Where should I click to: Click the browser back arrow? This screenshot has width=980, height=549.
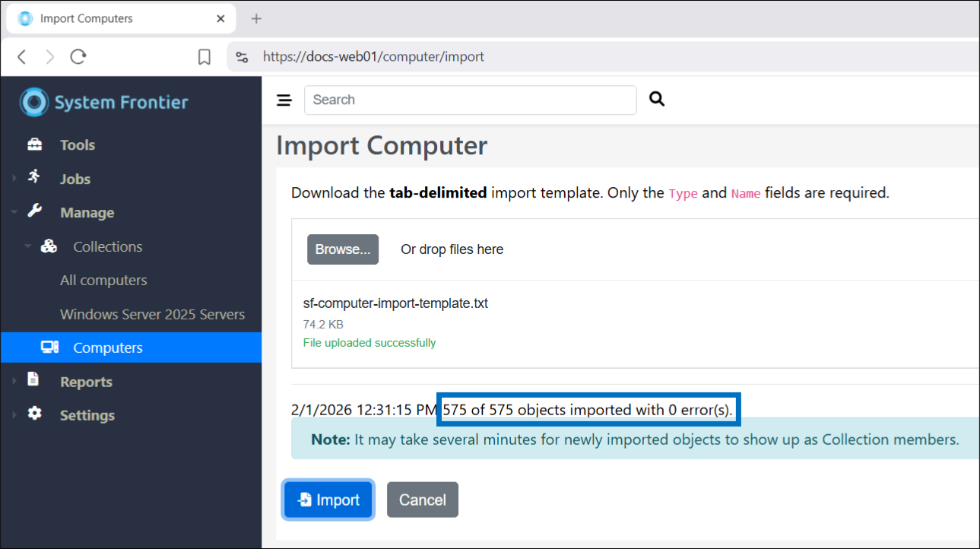pyautogui.click(x=21, y=57)
